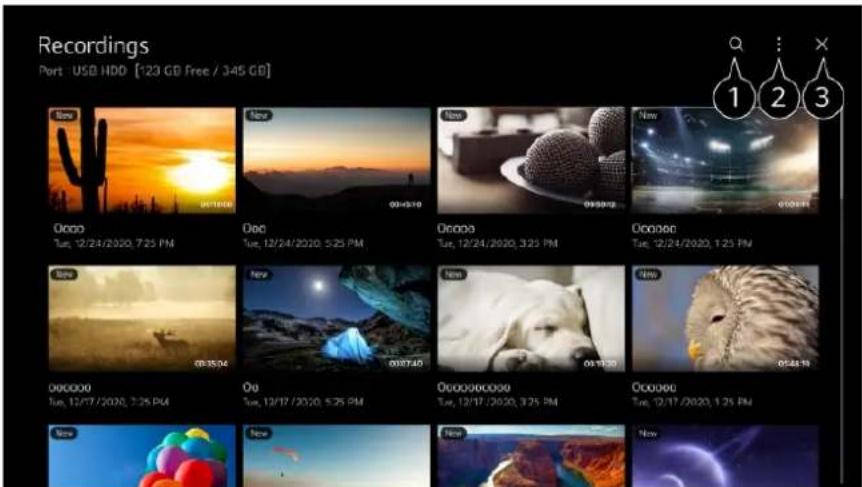
Task: Open the search magnifier icon
Action: point(736,45)
